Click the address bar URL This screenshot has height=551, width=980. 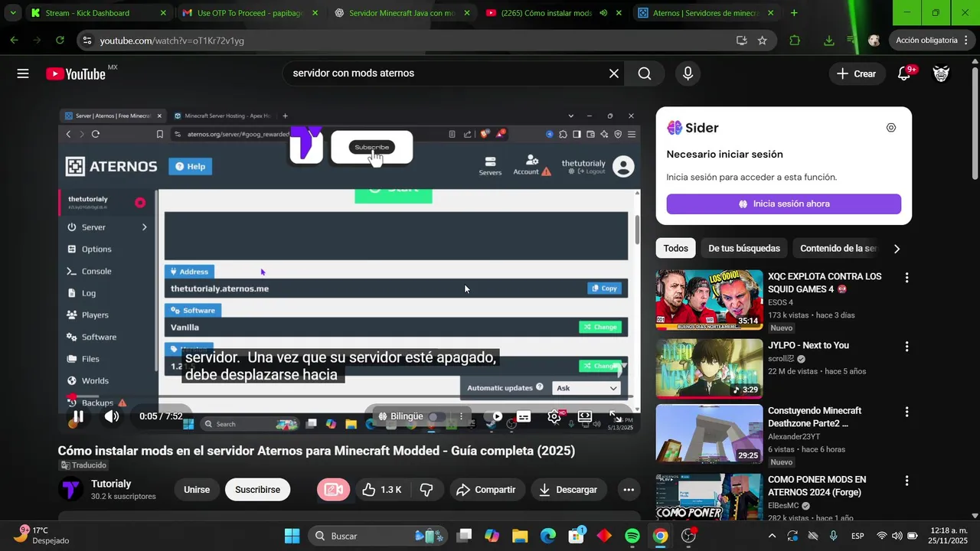[172, 41]
